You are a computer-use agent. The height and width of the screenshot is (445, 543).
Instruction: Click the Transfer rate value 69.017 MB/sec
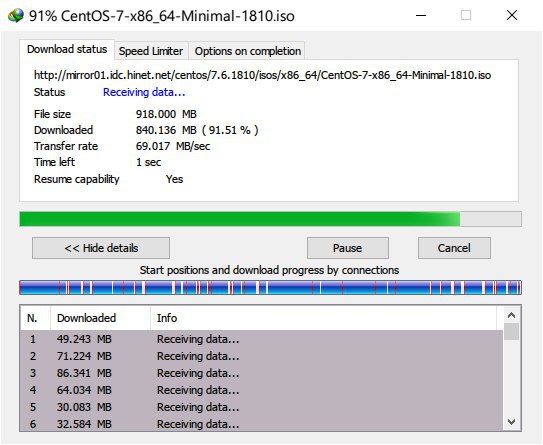click(173, 146)
